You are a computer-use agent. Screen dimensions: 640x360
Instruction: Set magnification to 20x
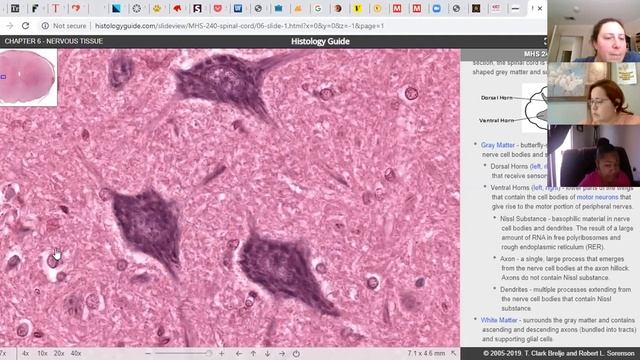pos(59,353)
